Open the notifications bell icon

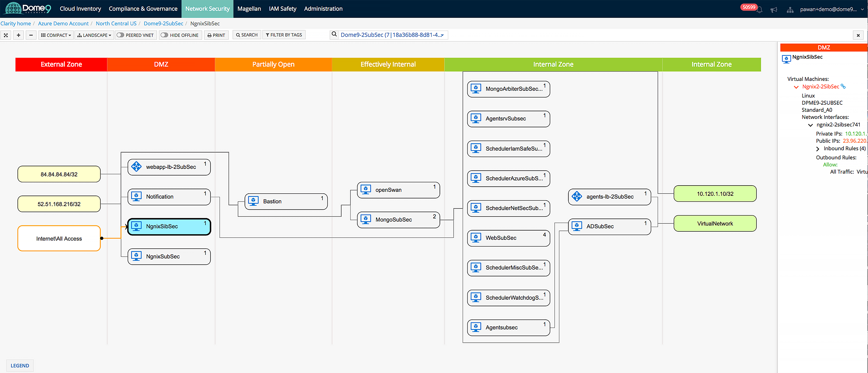tap(759, 10)
